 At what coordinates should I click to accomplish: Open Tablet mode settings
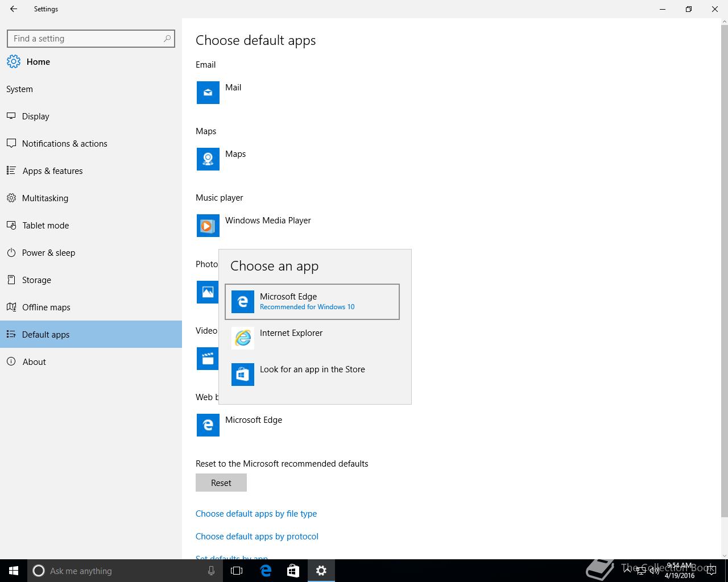[x=91, y=225]
